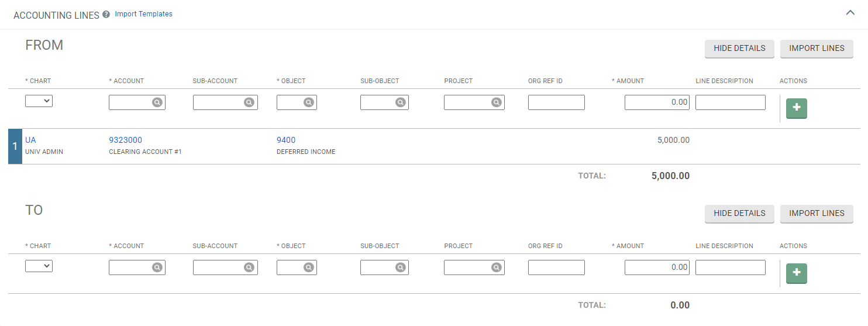The width and height of the screenshot is (868, 326).
Task: Open the TO account lookup magnifier
Action: [x=157, y=267]
